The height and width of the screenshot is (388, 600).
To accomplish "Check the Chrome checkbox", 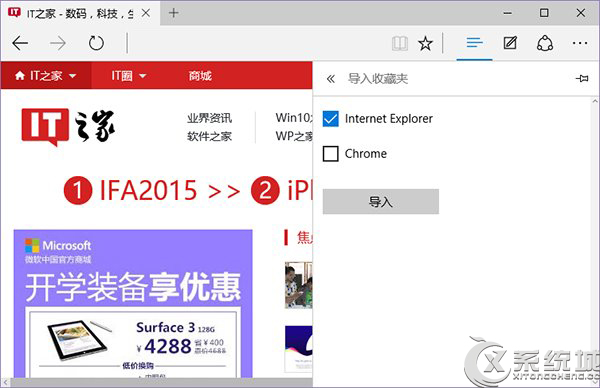I will pos(331,154).
